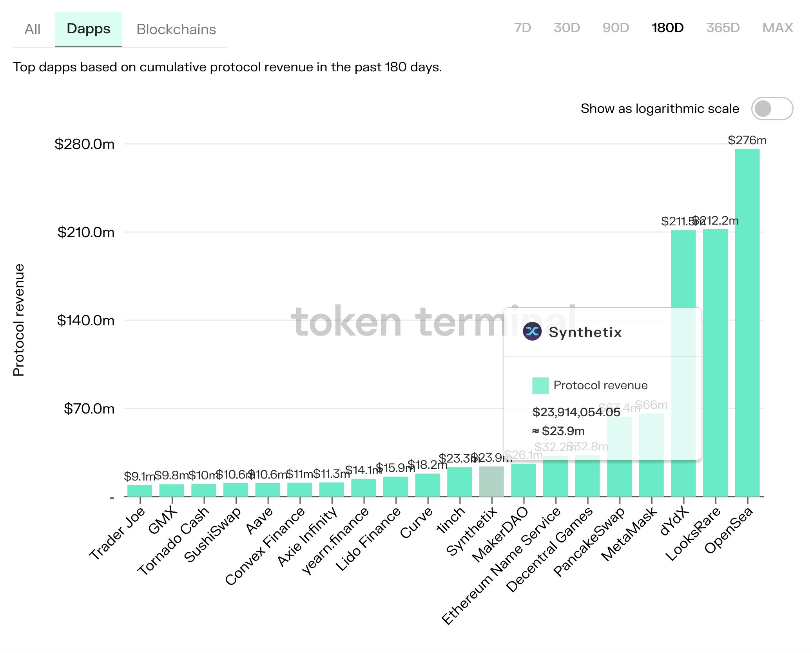Screen dimensions: 812x653
Task: Click the GMX bar
Action: pos(172,490)
